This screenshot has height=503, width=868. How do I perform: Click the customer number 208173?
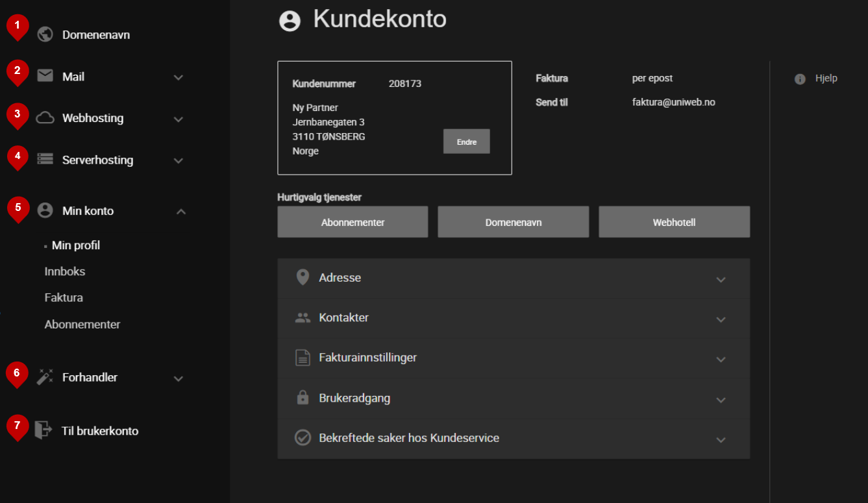pos(405,84)
